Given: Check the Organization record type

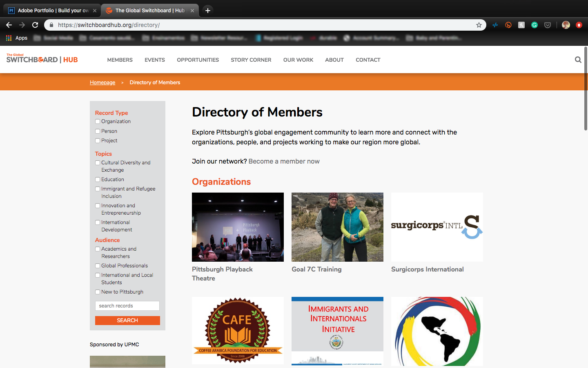Looking at the screenshot, I should point(98,121).
